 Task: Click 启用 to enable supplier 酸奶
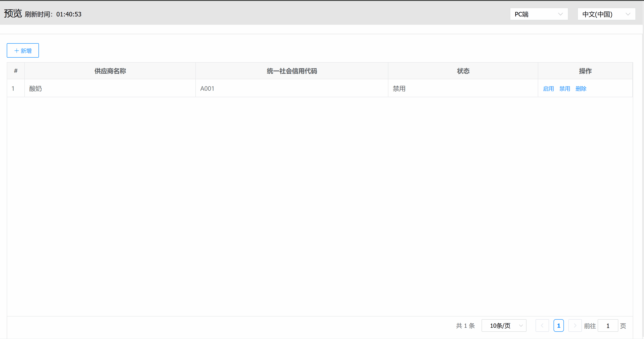[x=548, y=88]
